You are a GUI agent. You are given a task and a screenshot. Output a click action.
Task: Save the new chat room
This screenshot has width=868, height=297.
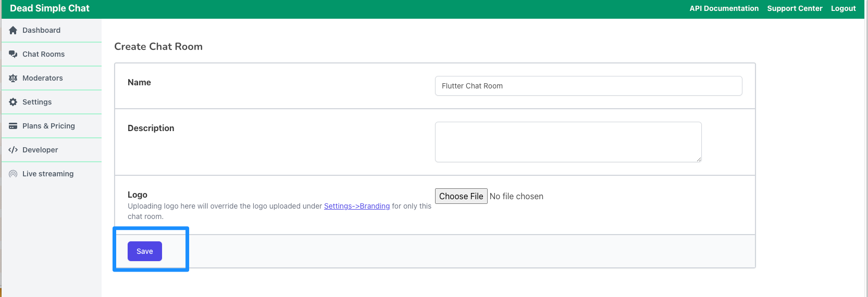point(145,251)
